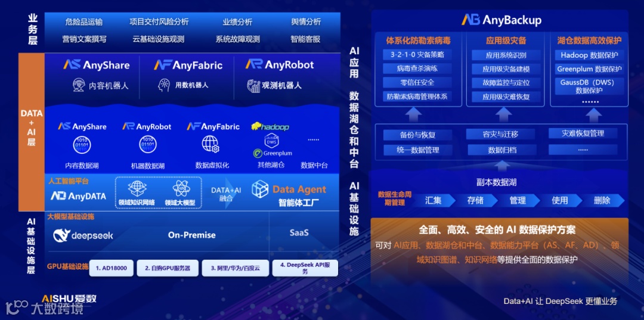
Task: Click AnyRobot logo above 观测机器人
Action: click(280, 64)
